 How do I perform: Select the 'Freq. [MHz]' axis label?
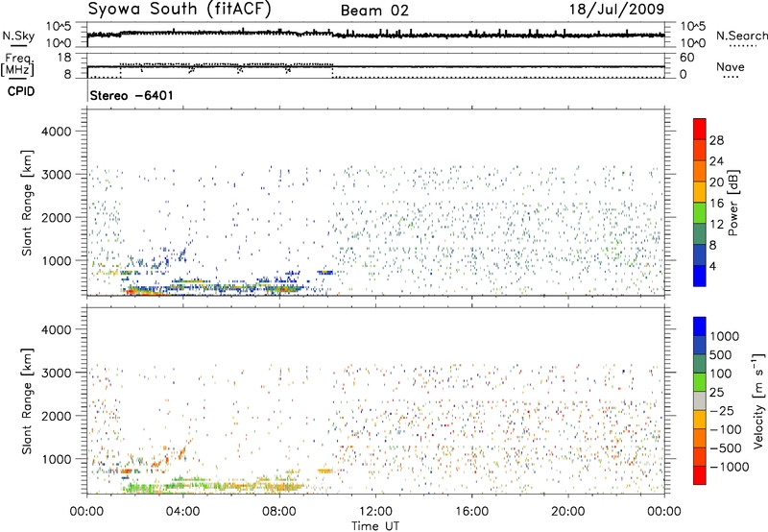coord(17,65)
